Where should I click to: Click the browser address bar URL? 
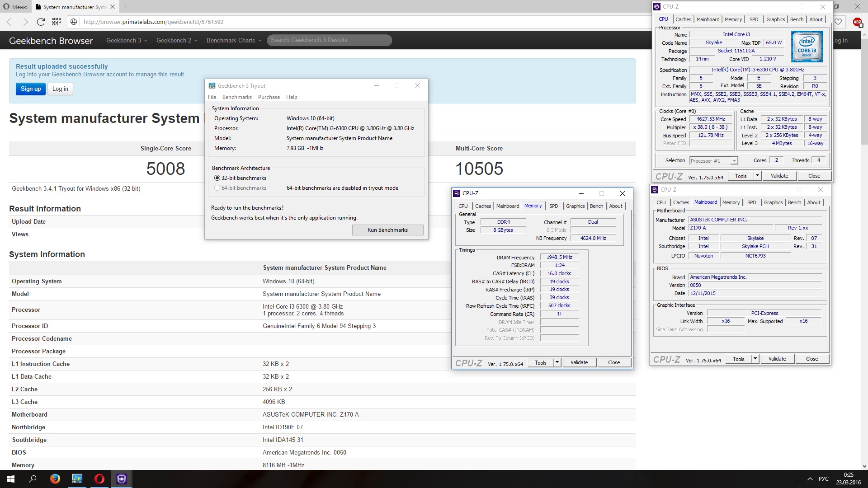tap(154, 22)
